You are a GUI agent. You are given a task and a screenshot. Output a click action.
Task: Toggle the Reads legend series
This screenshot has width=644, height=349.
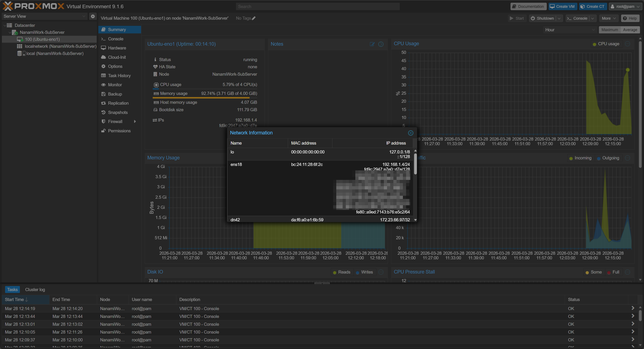pos(342,272)
